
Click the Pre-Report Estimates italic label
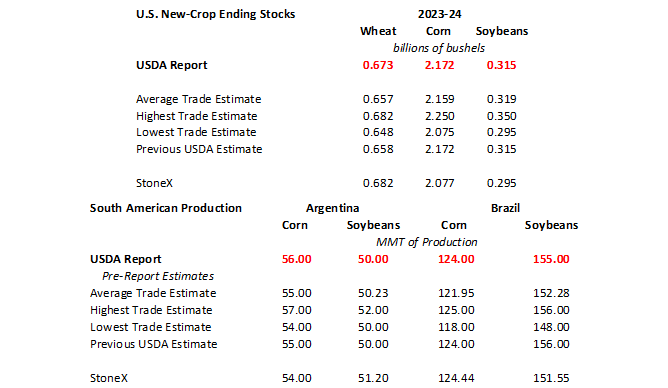158,276
